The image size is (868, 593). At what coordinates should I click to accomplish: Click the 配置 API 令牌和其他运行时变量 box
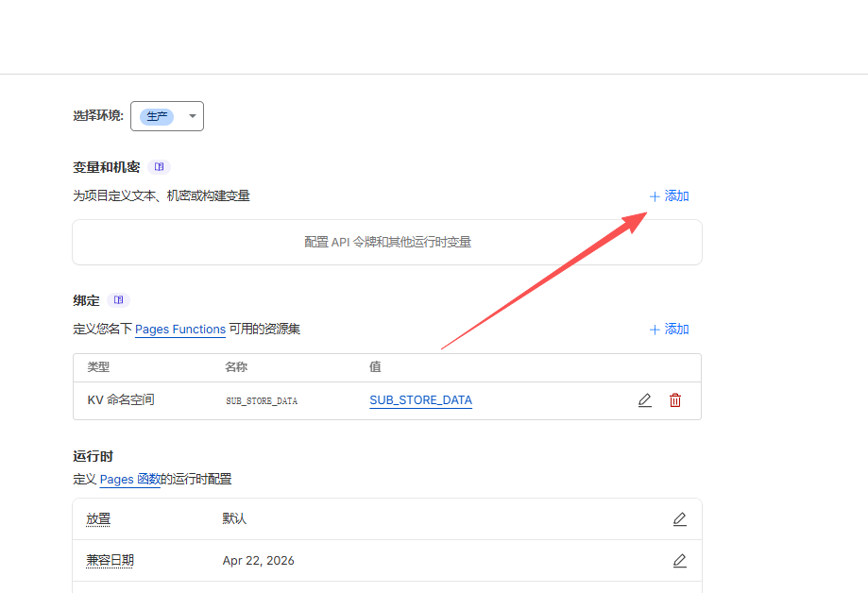click(x=387, y=242)
